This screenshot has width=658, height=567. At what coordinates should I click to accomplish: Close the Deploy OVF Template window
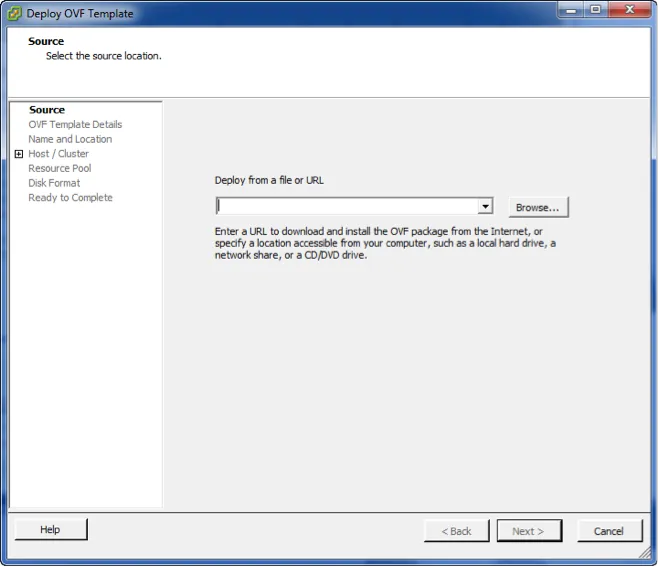[x=629, y=10]
